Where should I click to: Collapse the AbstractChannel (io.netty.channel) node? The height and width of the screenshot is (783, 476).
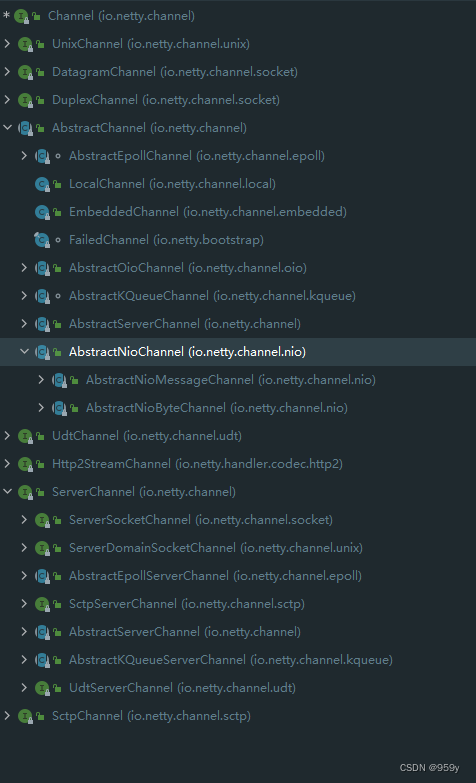pyautogui.click(x=7, y=128)
